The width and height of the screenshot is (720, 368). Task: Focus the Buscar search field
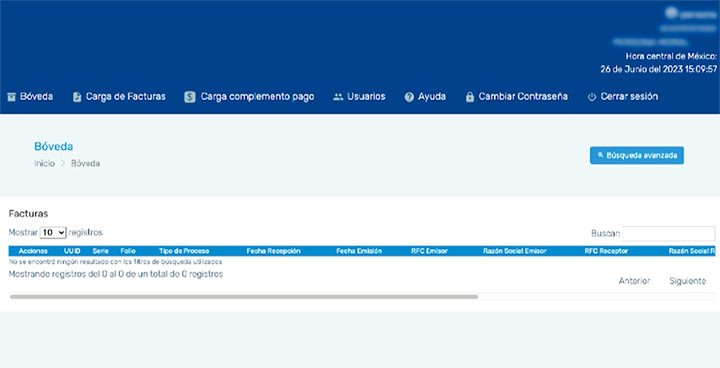pos(669,233)
